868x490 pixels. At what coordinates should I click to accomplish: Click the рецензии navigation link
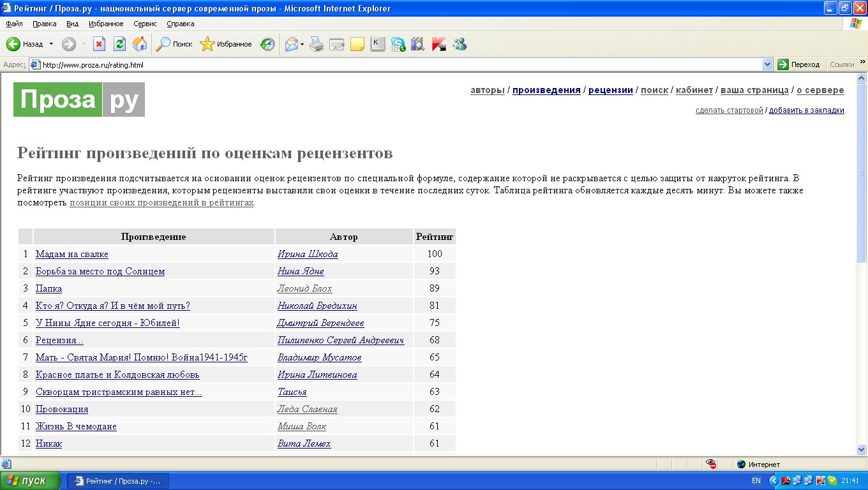[611, 90]
